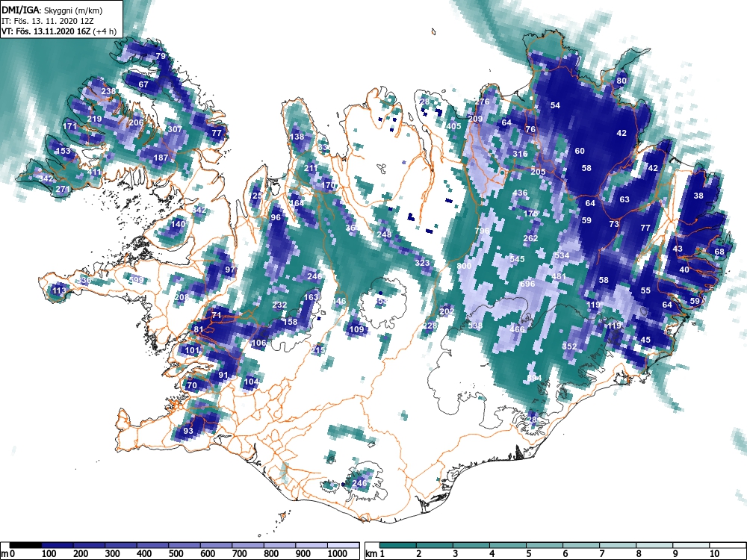This screenshot has height=560, width=747.
Task: Click the 153 visibility value
Action: (63, 151)
